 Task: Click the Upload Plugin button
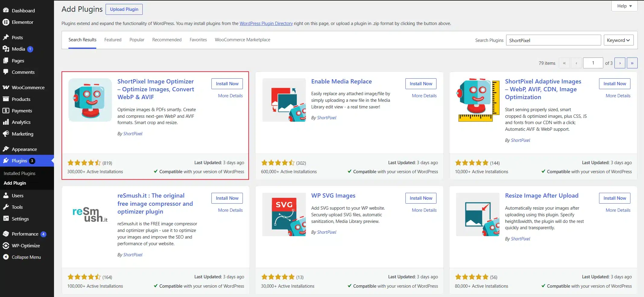(x=124, y=9)
